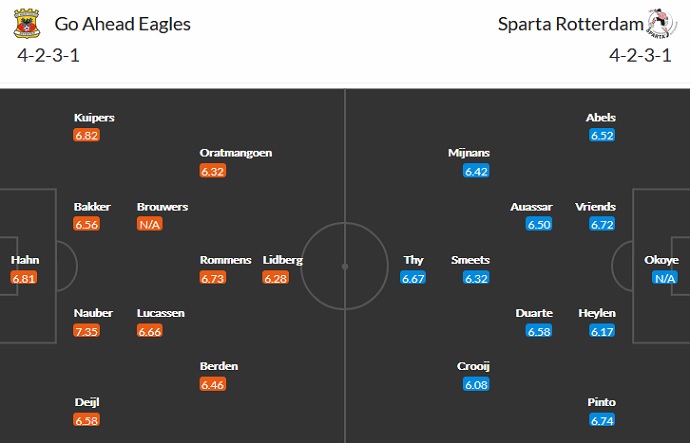The width and height of the screenshot is (690, 443).
Task: Click Go Ahead Eagles 4-2-3-1 formation text
Action: pos(49,55)
